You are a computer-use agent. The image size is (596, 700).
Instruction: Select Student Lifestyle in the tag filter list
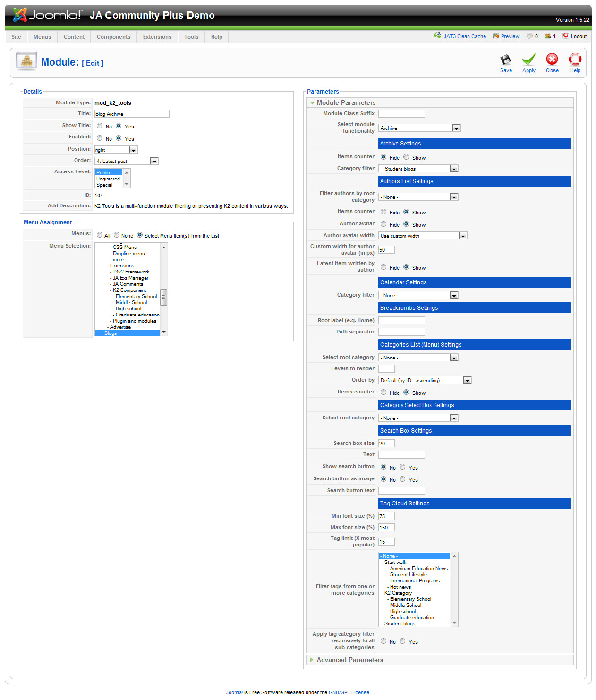408,575
